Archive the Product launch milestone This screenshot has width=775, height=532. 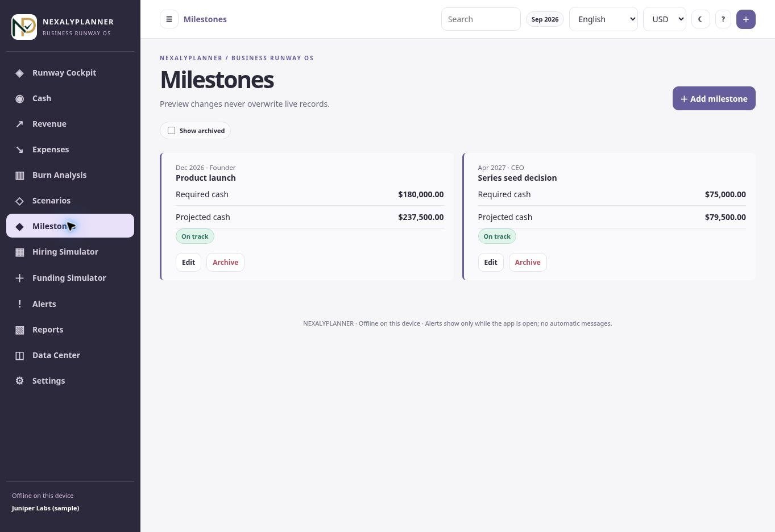pos(225,263)
